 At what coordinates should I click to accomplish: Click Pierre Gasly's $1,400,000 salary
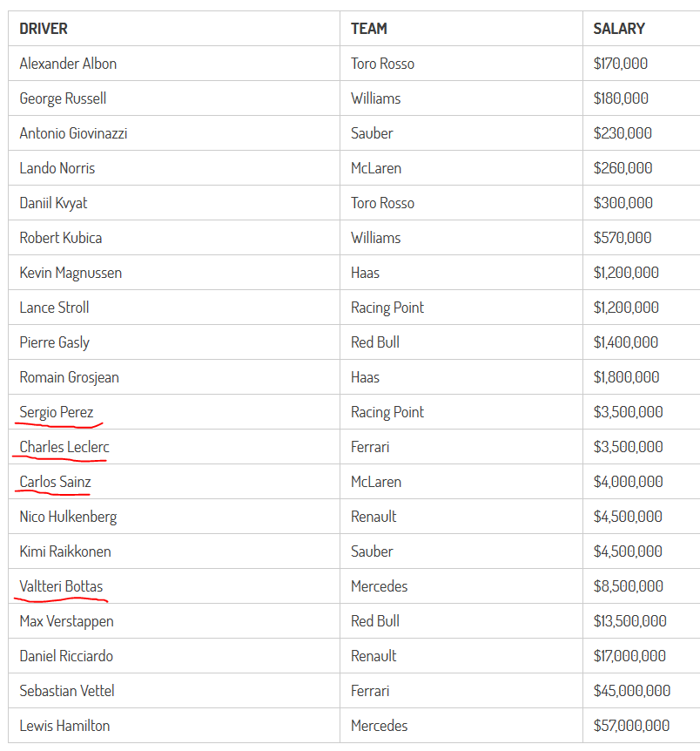[626, 342]
